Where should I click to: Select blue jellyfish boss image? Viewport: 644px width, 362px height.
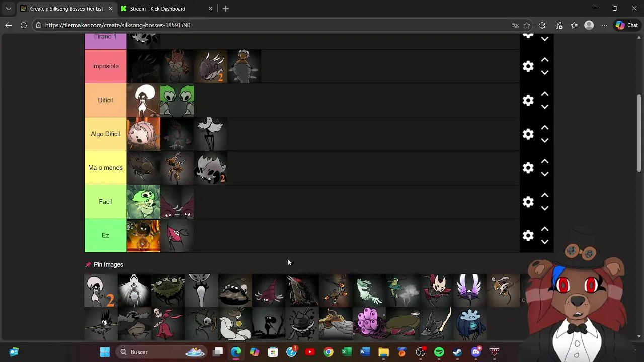click(x=469, y=324)
